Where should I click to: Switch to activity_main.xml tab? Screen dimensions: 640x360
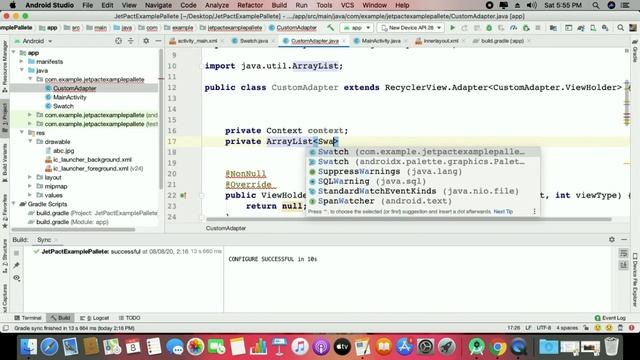pyautogui.click(x=197, y=41)
